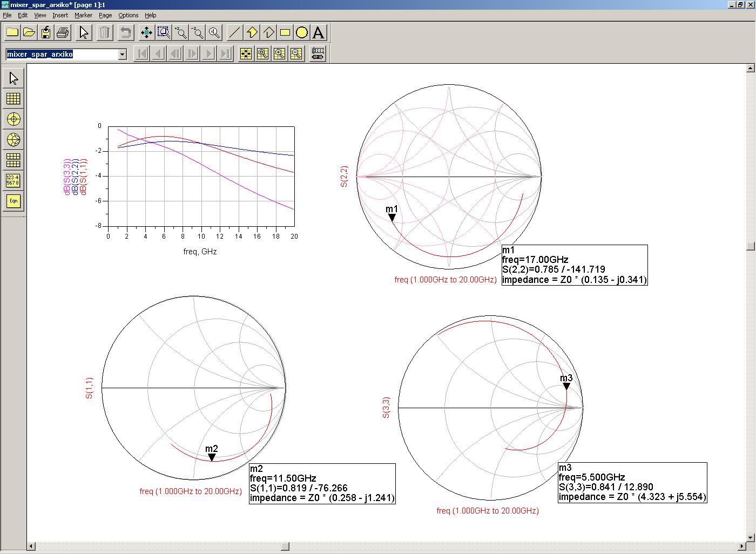The image size is (756, 554).
Task: Open the Marker menu
Action: tap(83, 15)
